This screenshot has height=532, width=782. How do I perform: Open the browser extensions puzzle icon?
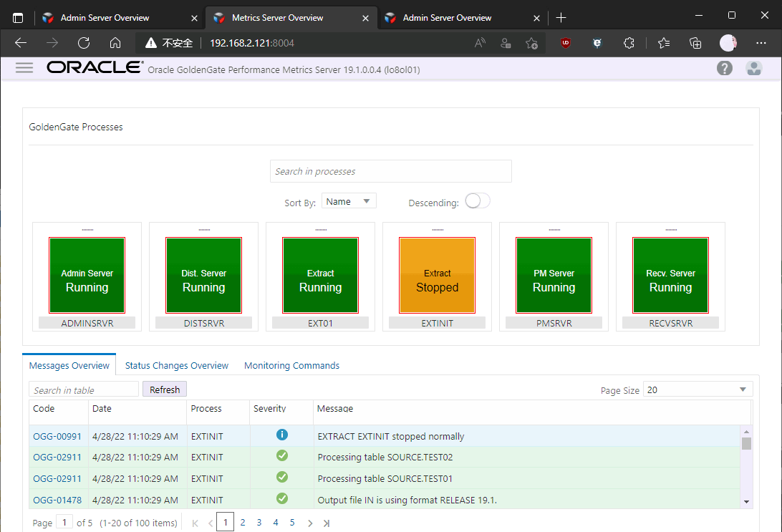(x=629, y=43)
